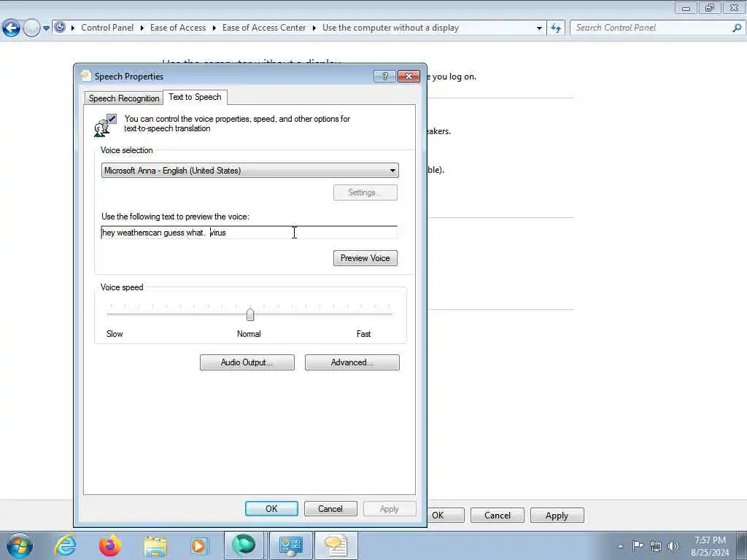Go back with the blue Back arrow

tap(11, 28)
